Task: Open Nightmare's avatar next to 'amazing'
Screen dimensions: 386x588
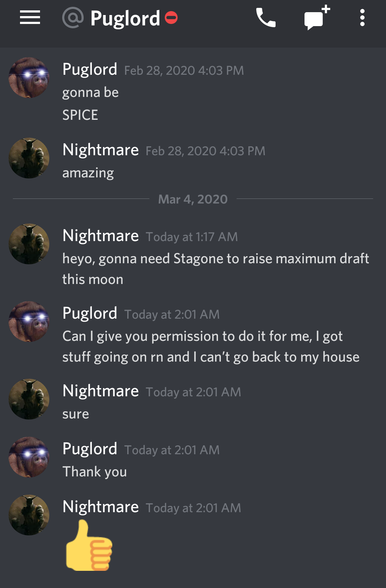Action: (x=29, y=158)
